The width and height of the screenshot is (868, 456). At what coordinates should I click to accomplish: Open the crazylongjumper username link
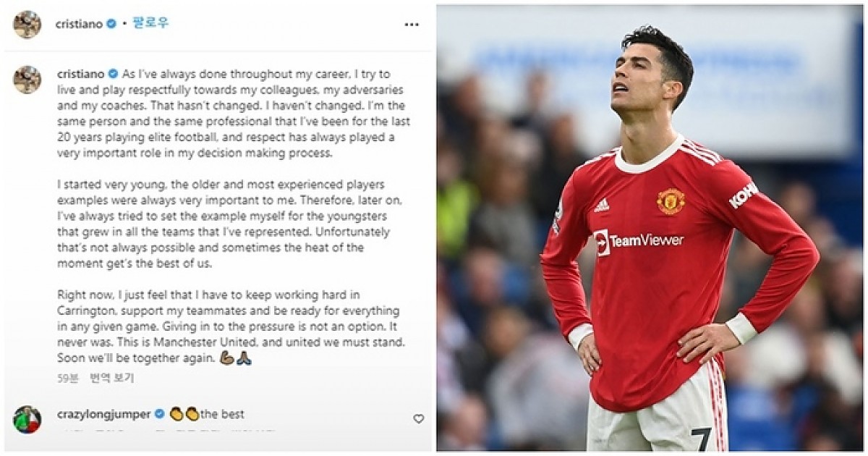tap(103, 415)
